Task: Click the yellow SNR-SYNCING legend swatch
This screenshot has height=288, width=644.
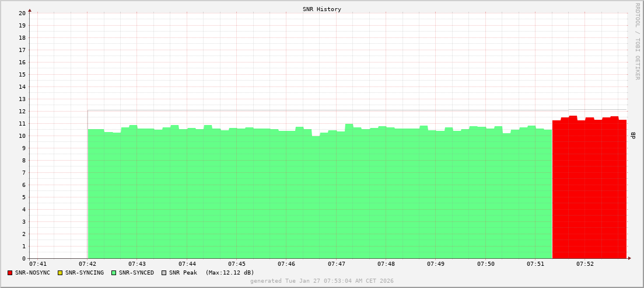Action: [x=60, y=273]
